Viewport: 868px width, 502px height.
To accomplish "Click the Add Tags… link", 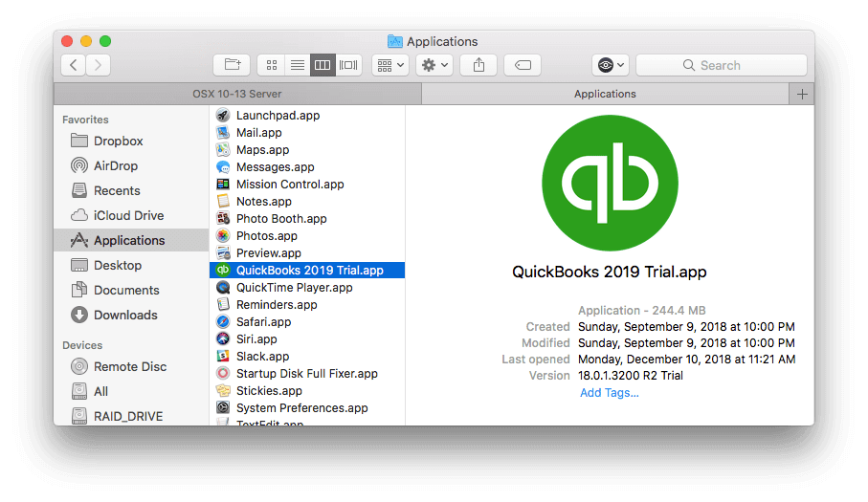I will [x=610, y=393].
